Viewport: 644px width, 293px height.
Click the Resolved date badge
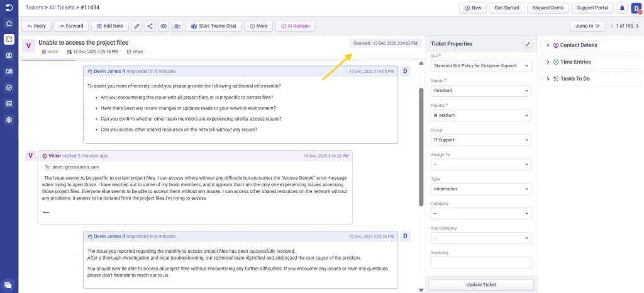point(386,43)
